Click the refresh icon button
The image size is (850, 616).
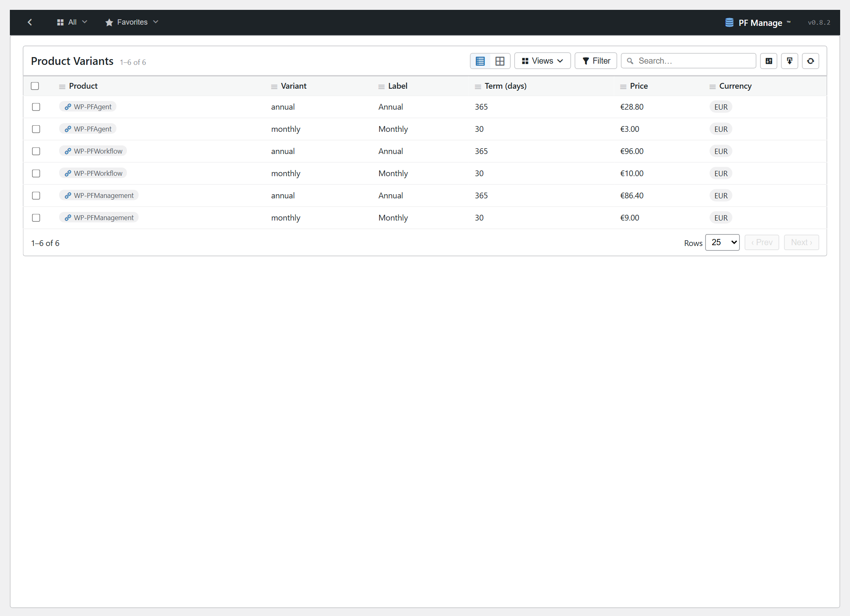point(811,61)
